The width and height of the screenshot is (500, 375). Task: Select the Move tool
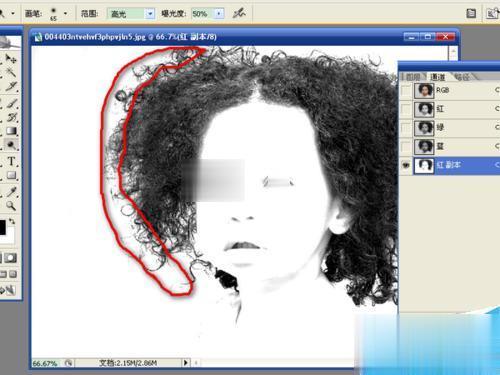[x=11, y=59]
